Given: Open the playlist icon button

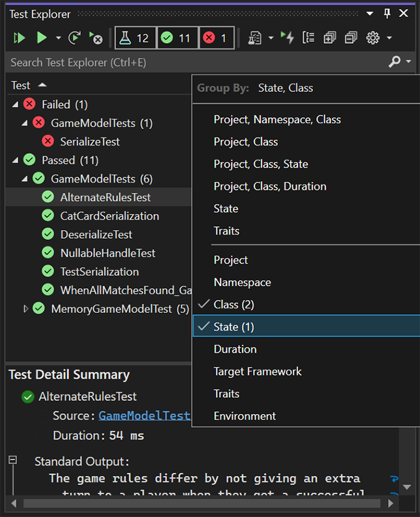Looking at the screenshot, I should (x=255, y=38).
